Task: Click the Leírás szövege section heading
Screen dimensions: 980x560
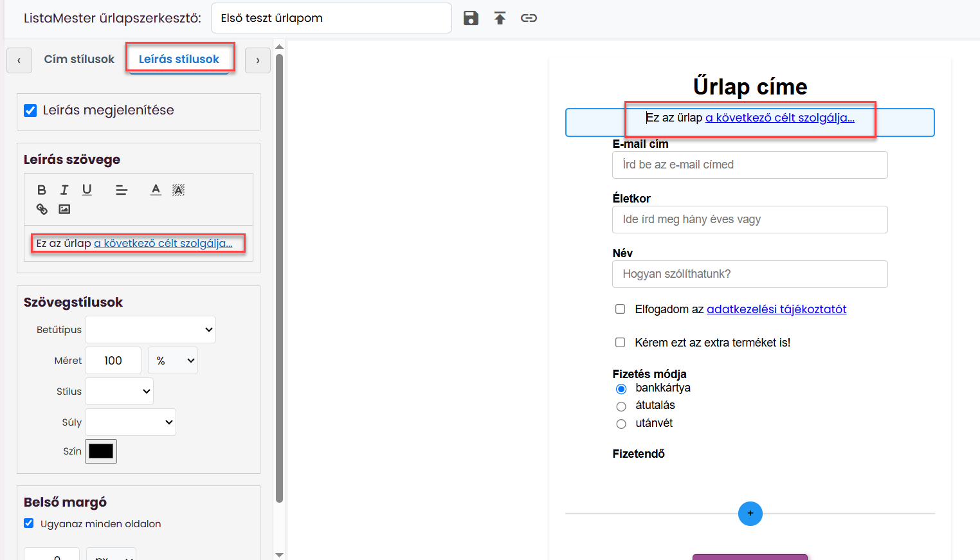Action: 72,159
